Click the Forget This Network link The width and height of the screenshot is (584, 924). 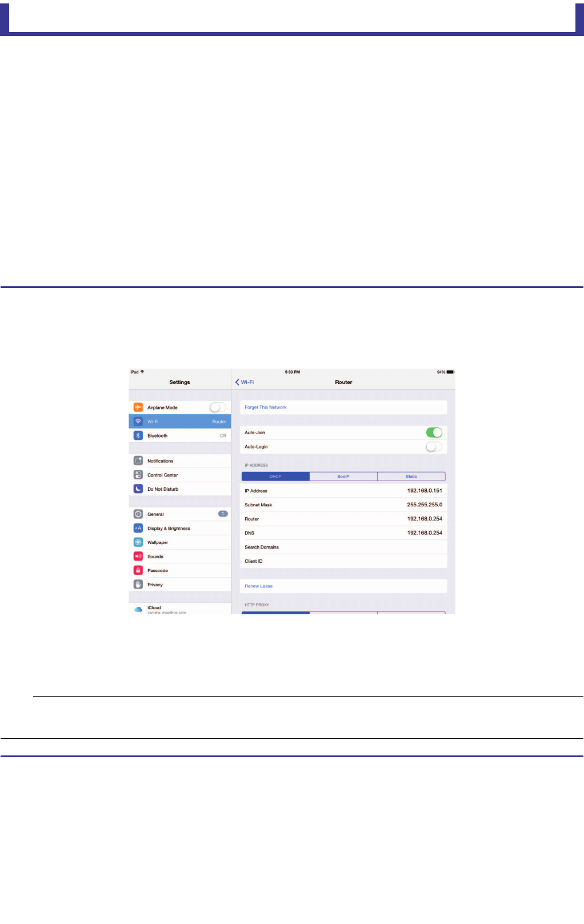click(x=266, y=407)
